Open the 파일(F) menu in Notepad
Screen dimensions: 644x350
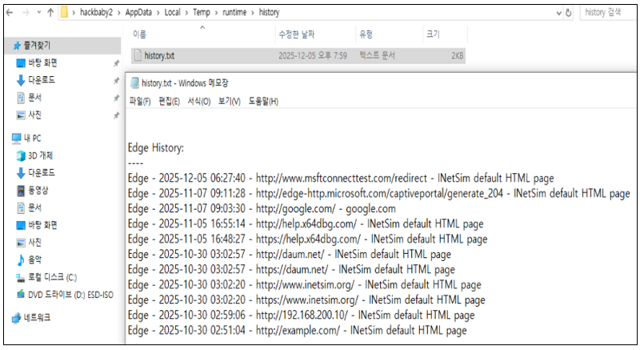(x=140, y=101)
